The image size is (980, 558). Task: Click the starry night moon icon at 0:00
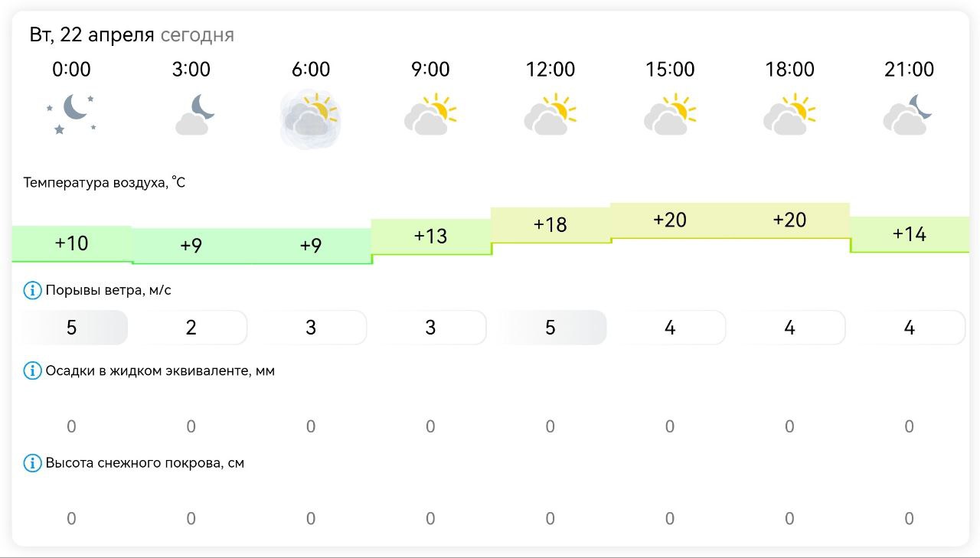click(x=71, y=114)
